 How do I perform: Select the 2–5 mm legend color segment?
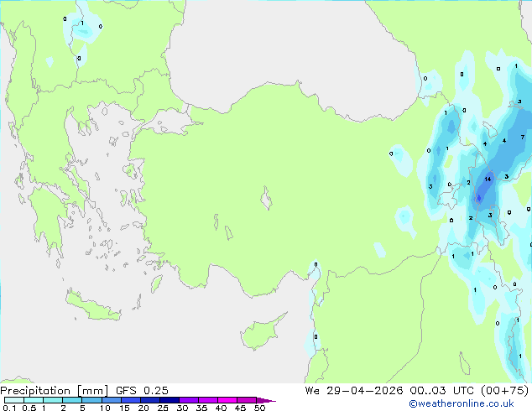pos(72,400)
